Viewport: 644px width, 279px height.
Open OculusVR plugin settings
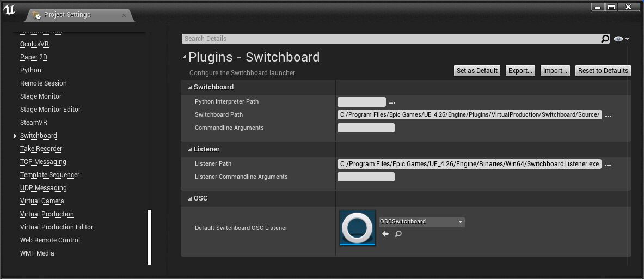click(34, 44)
